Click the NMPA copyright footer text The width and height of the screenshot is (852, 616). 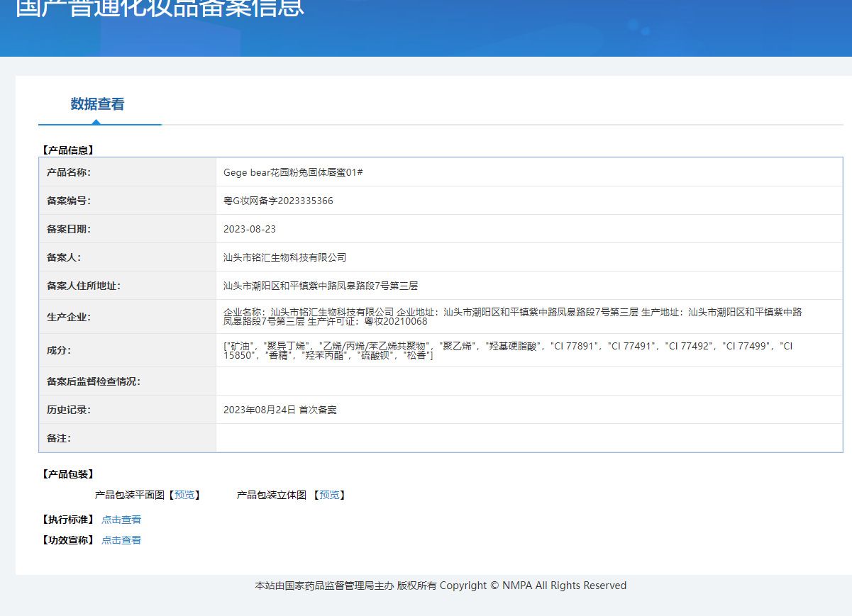coord(441,586)
